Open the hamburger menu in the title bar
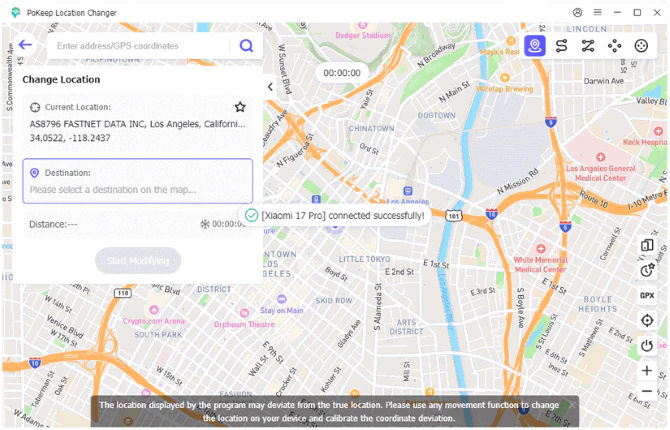 coord(597,13)
